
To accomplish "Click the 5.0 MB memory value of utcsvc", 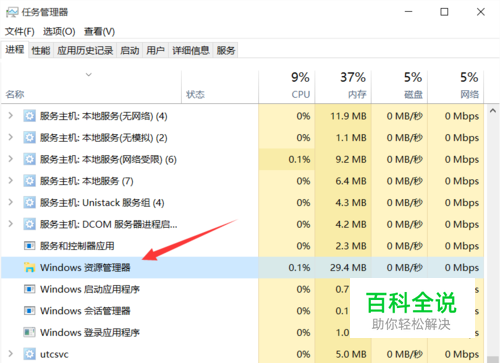I will pos(351,354).
